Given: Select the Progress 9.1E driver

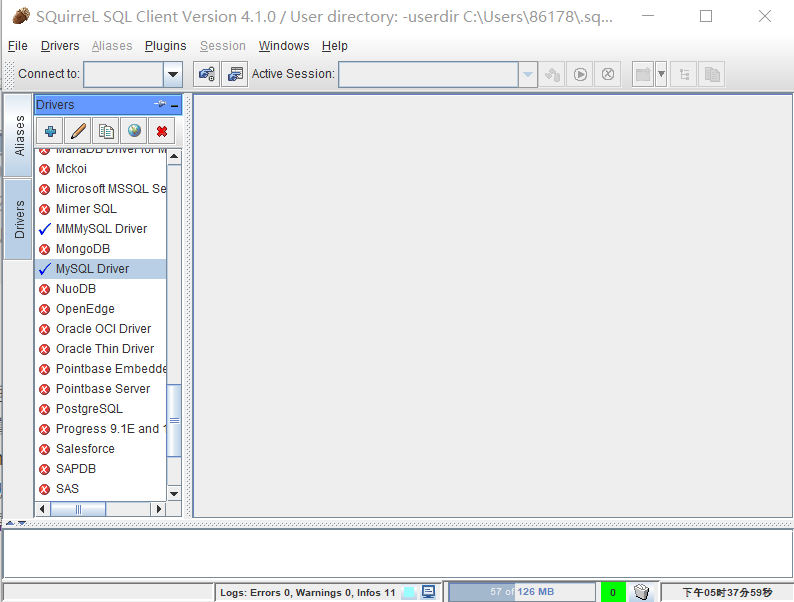Looking at the screenshot, I should 101,429.
